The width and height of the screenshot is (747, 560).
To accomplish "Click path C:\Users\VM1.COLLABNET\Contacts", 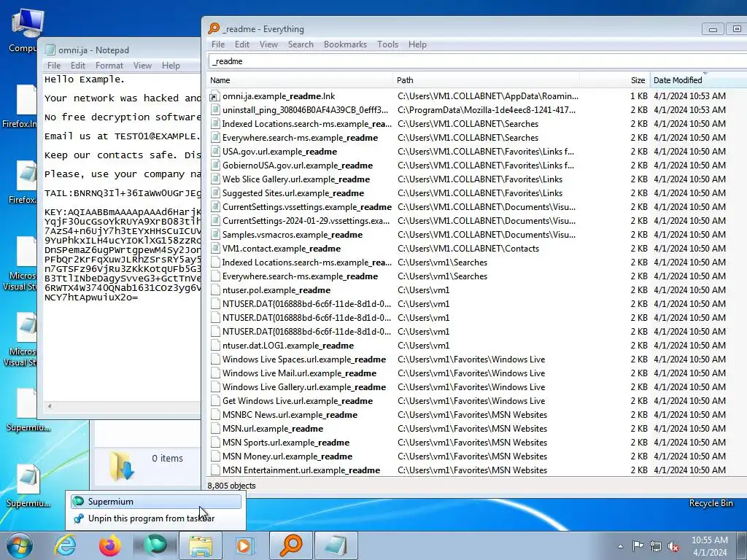I will 468,248.
